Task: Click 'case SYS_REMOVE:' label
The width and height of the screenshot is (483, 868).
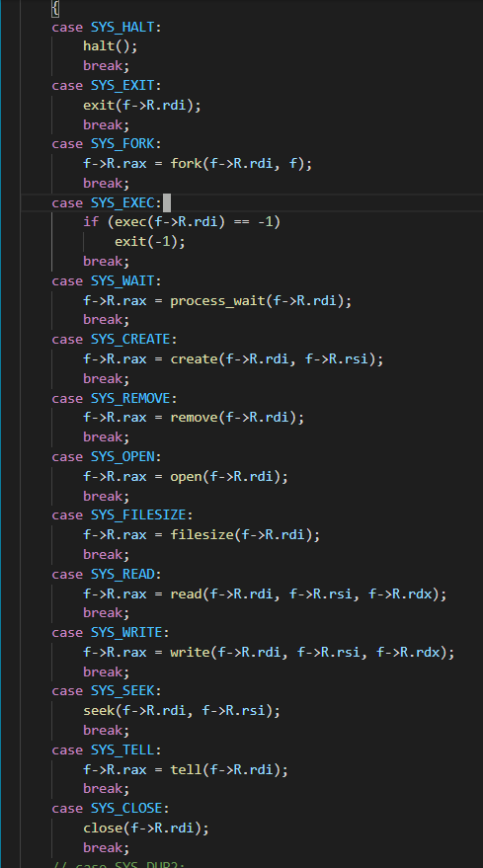Action: coord(115,398)
